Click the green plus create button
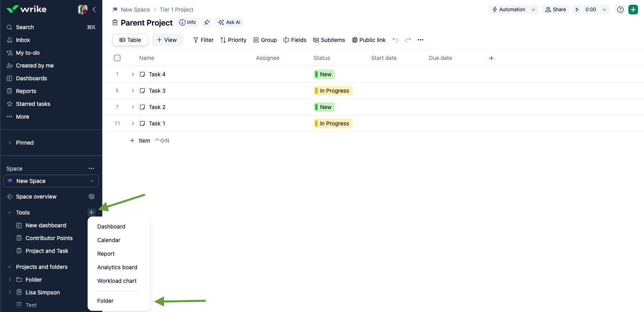 tap(633, 10)
